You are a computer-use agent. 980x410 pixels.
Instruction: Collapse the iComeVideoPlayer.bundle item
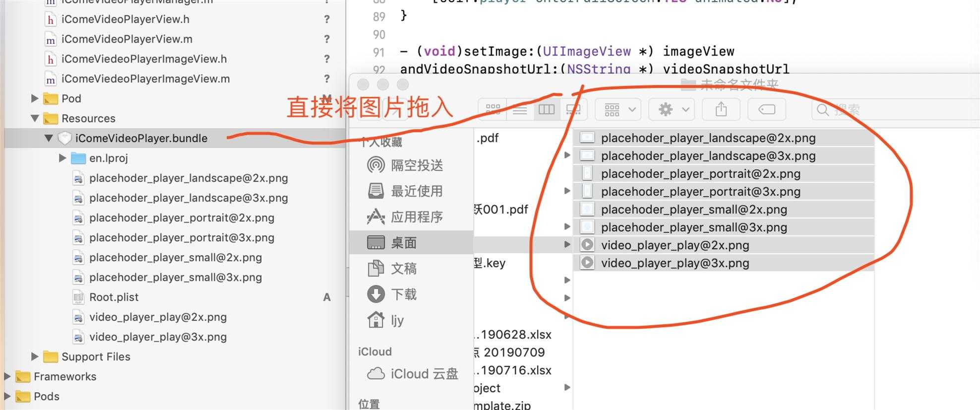[49, 138]
